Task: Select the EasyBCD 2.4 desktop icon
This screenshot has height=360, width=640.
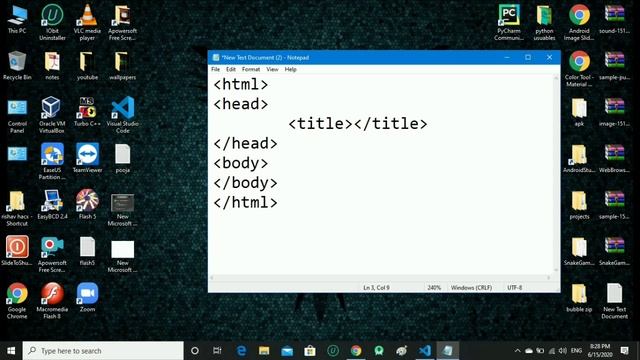Action: click(x=52, y=205)
